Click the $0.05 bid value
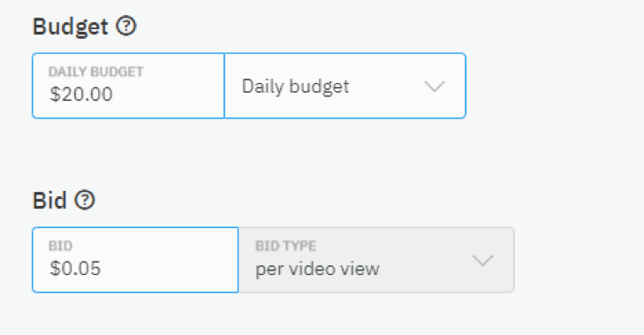This screenshot has height=335, width=644. coord(75,268)
